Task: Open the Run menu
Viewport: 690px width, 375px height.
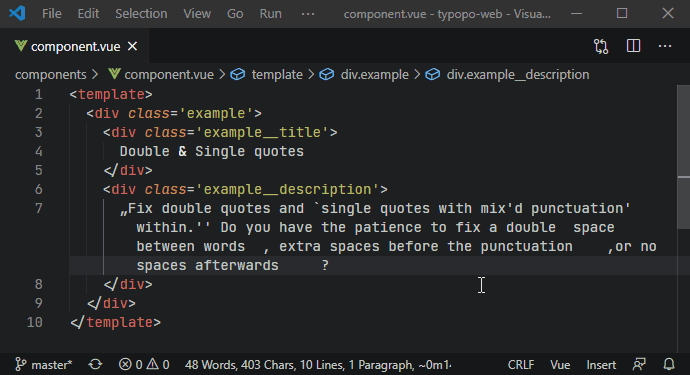Action: coord(270,14)
